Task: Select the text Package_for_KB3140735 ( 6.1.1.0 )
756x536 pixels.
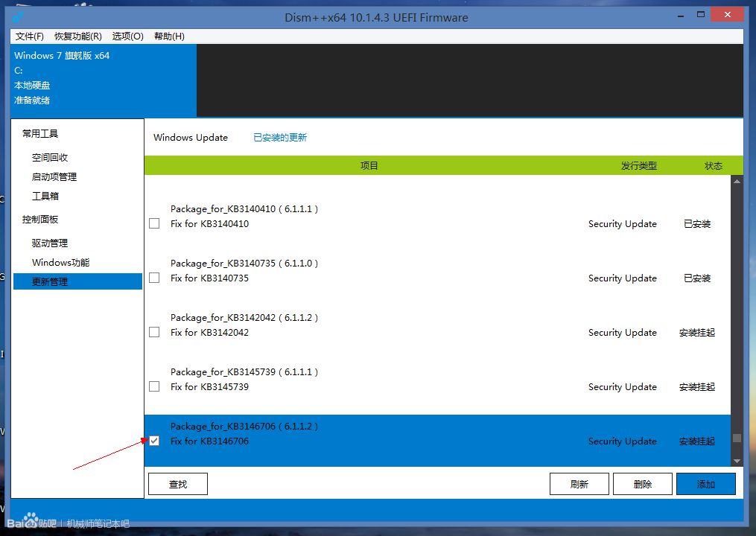Action: click(x=244, y=264)
